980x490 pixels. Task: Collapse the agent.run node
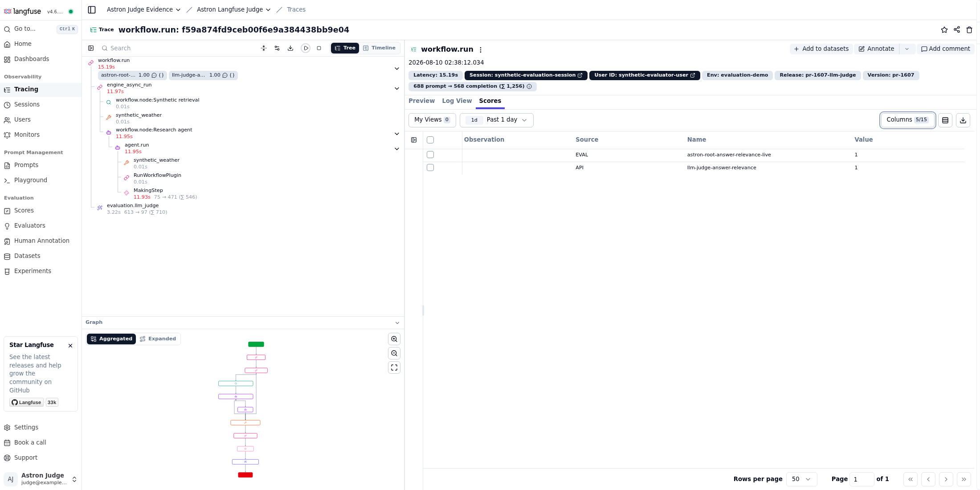[396, 149]
